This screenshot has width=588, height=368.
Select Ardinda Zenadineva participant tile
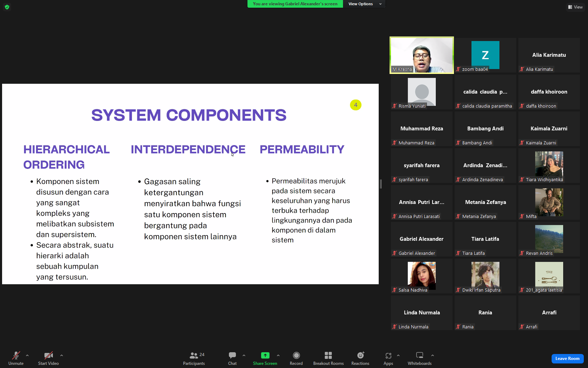click(x=485, y=166)
